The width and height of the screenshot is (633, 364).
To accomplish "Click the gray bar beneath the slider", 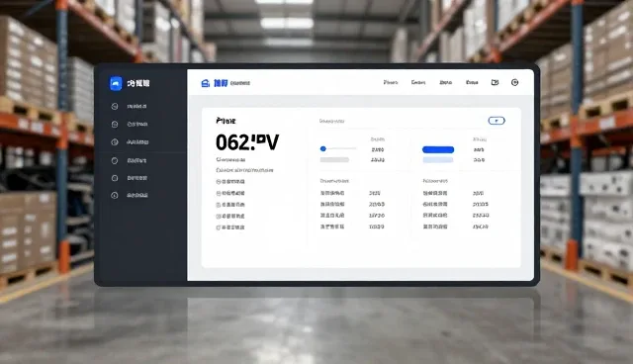I will [334, 160].
